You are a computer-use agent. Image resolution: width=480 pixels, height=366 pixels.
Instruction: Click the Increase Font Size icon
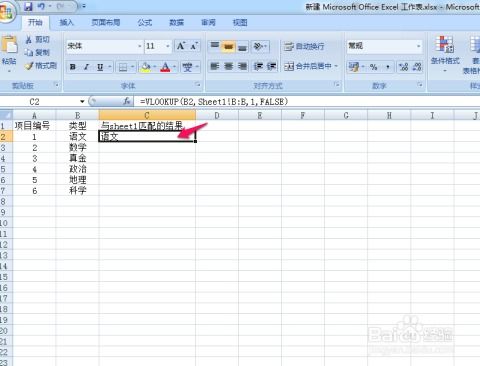pyautogui.click(x=181, y=46)
